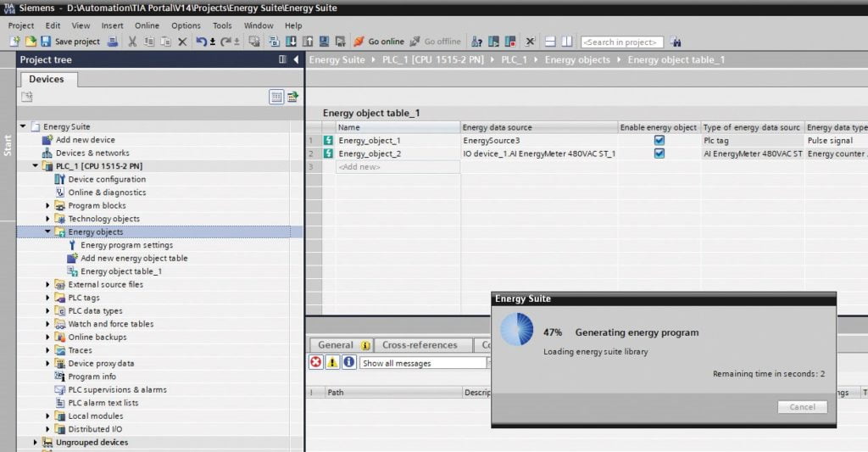Click the yellow warning filter icon

click(x=332, y=363)
